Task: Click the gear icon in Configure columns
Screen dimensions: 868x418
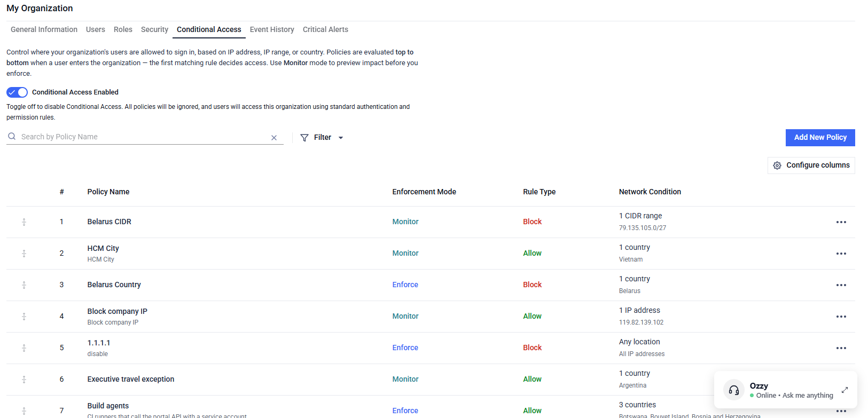Action: pyautogui.click(x=777, y=165)
